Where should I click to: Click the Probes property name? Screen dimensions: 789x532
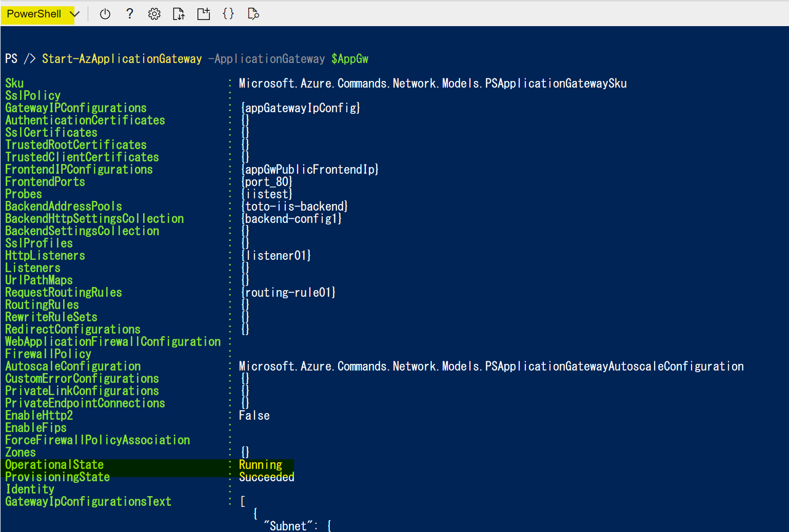tap(24, 194)
